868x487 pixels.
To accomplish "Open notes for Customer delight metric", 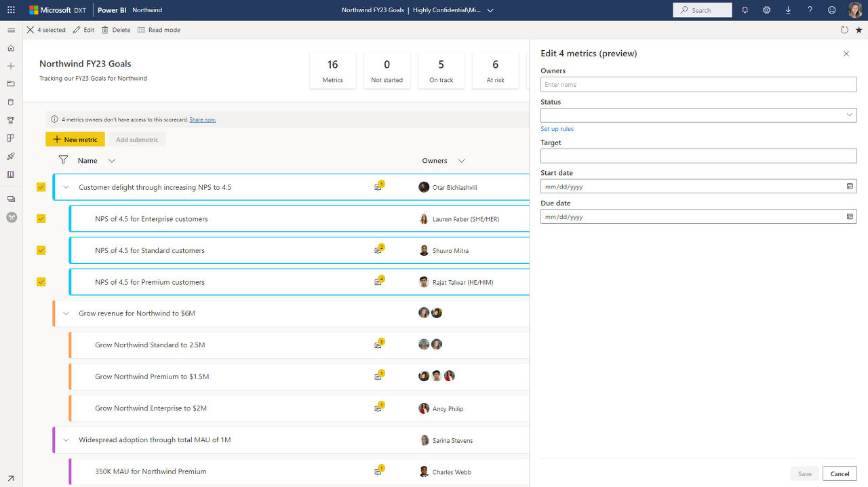I will 379,187.
